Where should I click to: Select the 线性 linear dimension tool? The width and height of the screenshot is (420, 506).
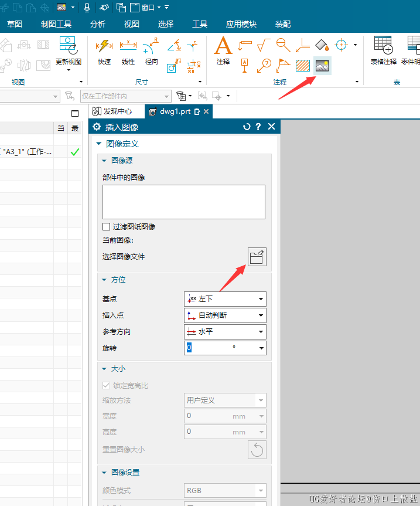128,50
